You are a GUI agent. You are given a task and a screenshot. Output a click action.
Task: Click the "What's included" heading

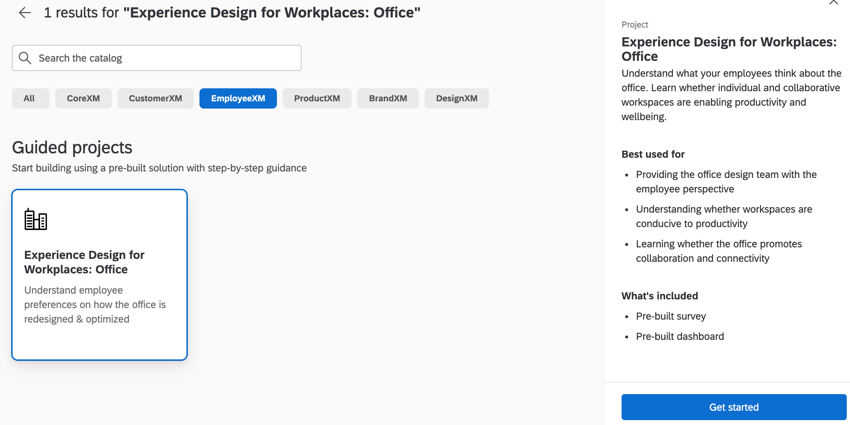[660, 296]
